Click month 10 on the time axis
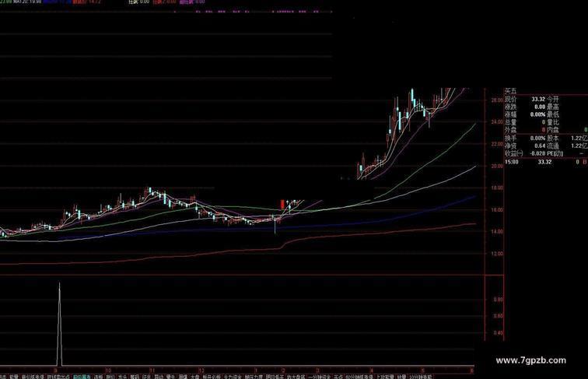 click(x=108, y=370)
